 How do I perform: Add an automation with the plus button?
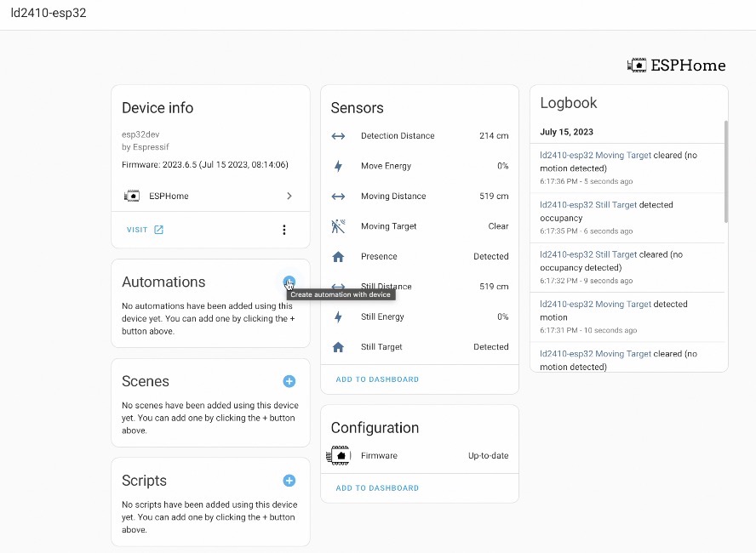coord(289,282)
